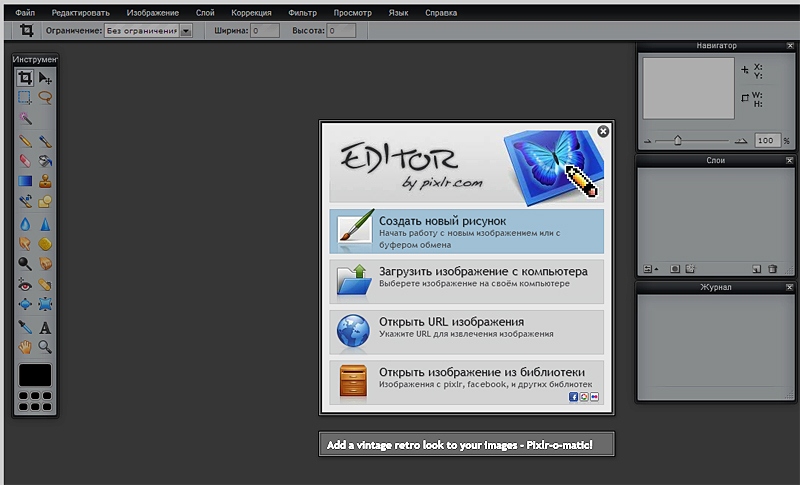Select the Type text tool
Screen dimensions: 800x485
pyautogui.click(x=45, y=327)
